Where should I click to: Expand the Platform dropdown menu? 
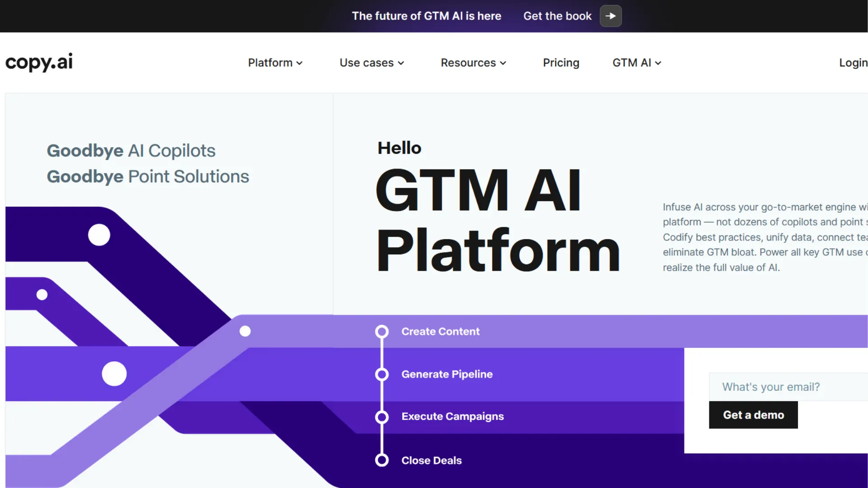275,63
